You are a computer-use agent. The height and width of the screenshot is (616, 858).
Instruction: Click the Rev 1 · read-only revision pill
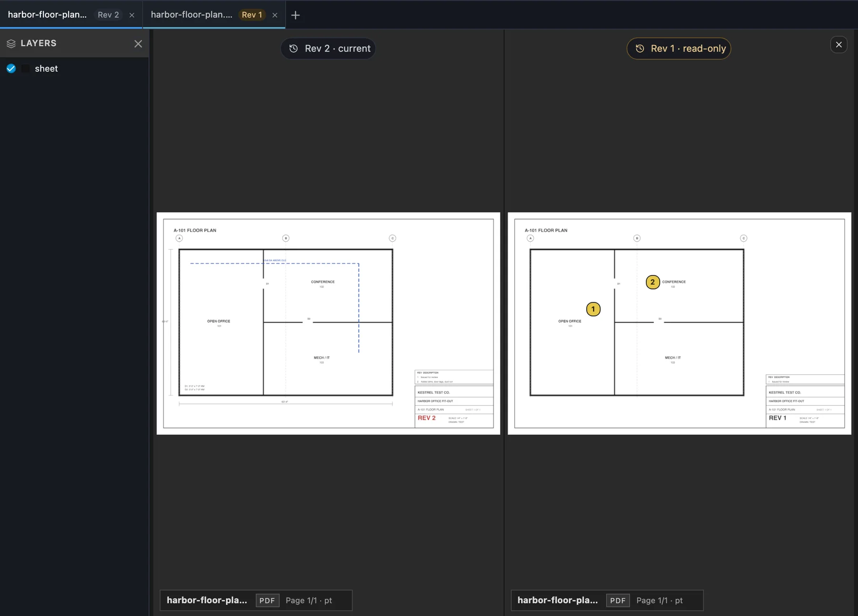click(x=679, y=49)
